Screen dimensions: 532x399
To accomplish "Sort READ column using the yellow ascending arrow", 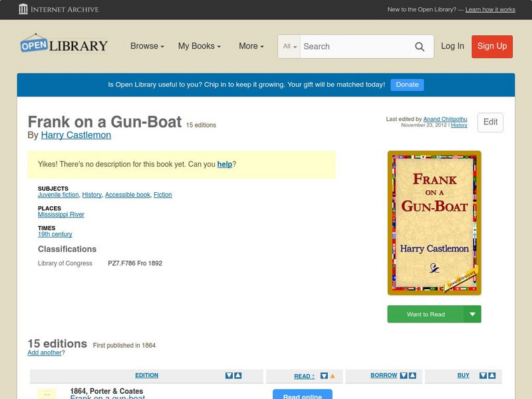I will click(x=333, y=375).
